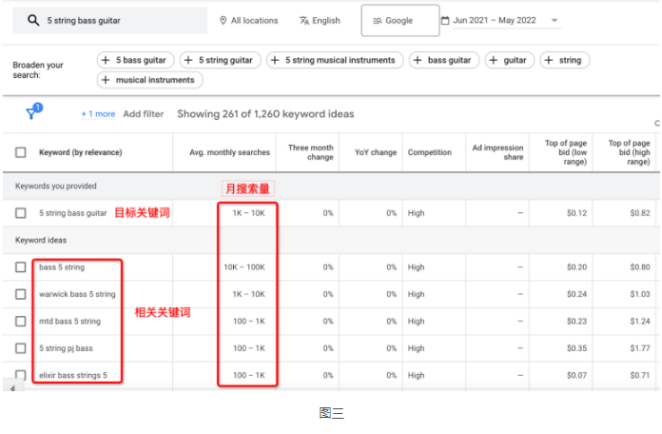Click the $1.77 high bid value
This screenshot has width=662, height=434.
[640, 348]
